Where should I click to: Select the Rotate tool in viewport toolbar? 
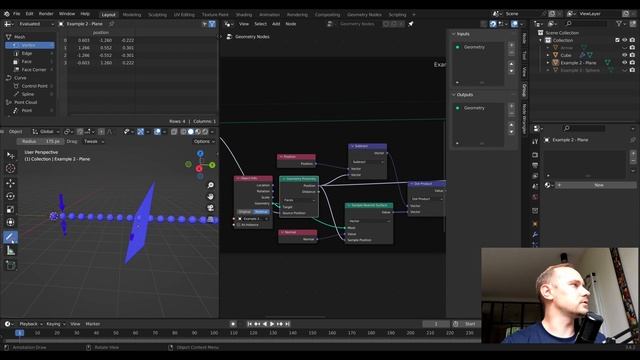(x=11, y=196)
